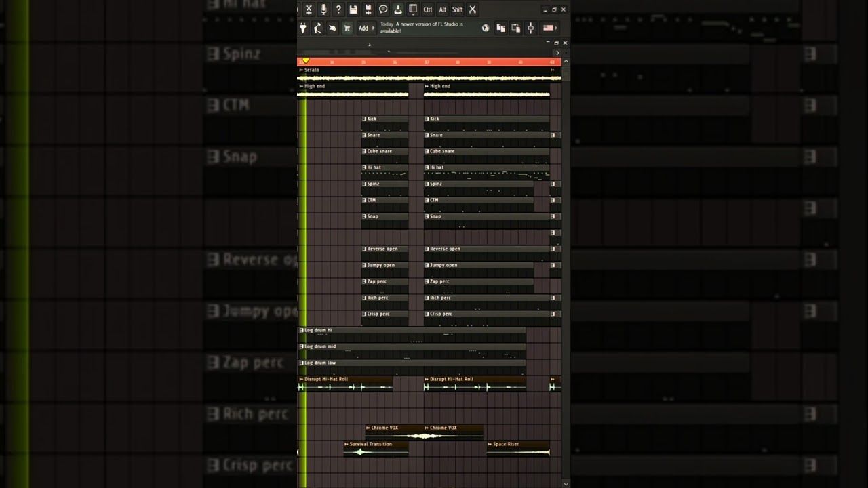The image size is (868, 488).
Task: Select the second Cube snare pattern clip
Action: click(486, 156)
